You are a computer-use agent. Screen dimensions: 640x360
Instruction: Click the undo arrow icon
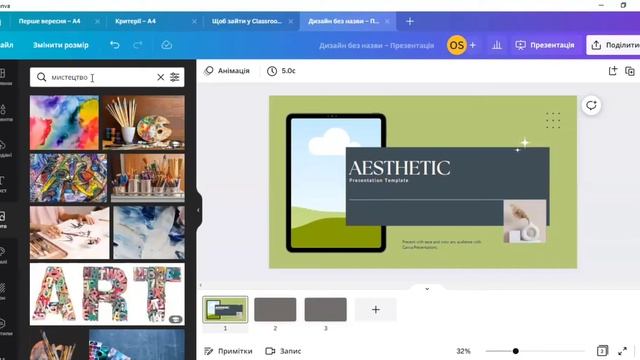pos(115,45)
